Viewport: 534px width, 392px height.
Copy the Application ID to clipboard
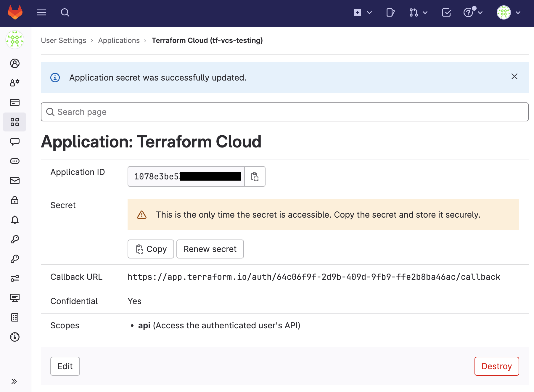pyautogui.click(x=255, y=176)
